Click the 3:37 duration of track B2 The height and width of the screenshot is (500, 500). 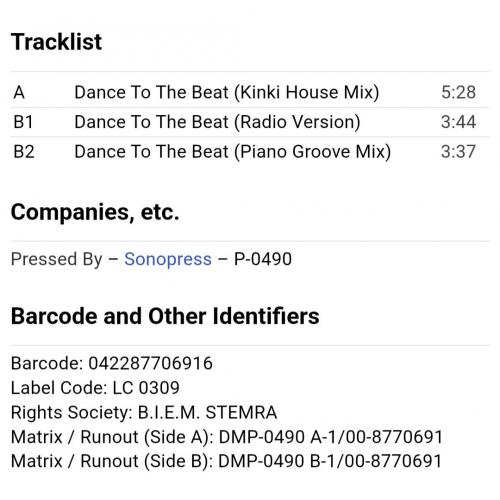tap(458, 152)
